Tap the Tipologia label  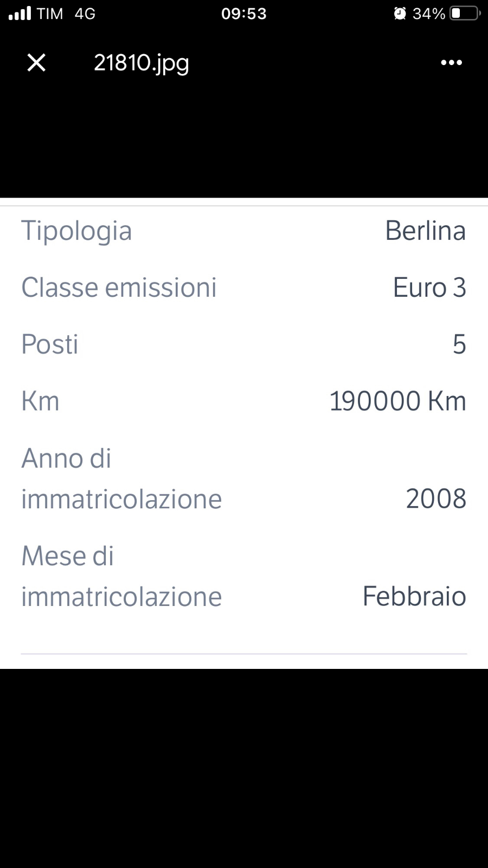[76, 231]
